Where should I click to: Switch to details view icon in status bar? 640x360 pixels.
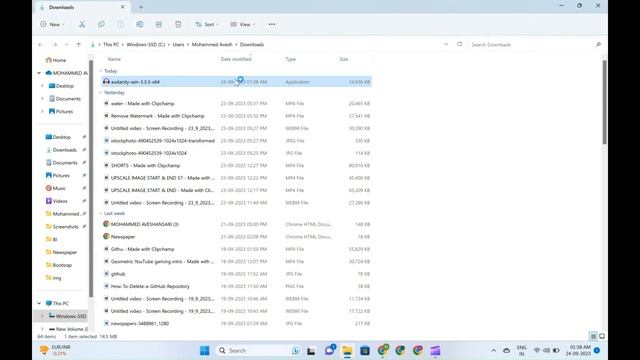pyautogui.click(x=593, y=336)
